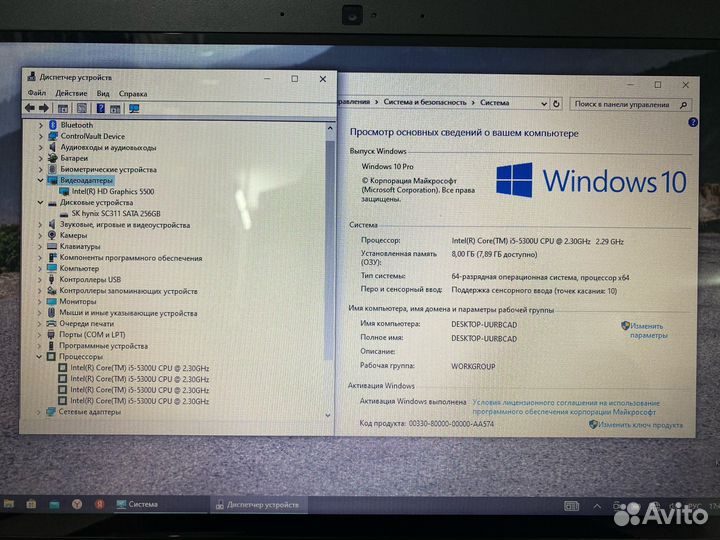
Task: Select the Программные устройства category
Action: [x=103, y=346]
